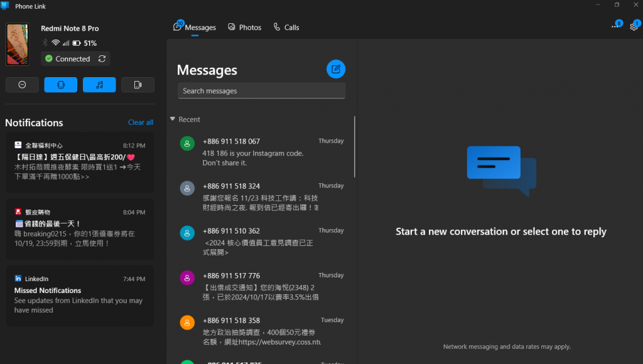Viewport: 643px width, 364px height.
Task: Click the Bluetooth status icon
Action: [x=45, y=43]
